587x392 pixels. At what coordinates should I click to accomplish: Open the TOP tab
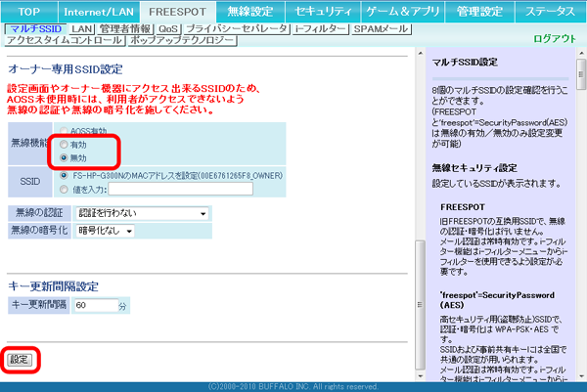[29, 12]
